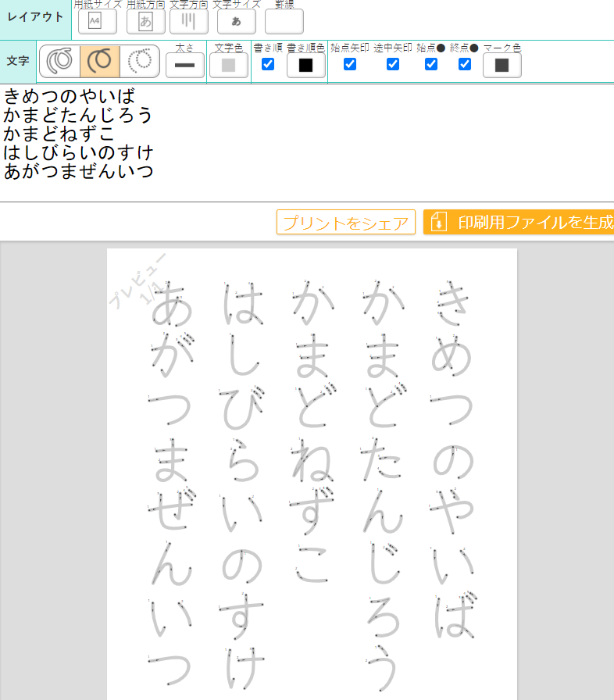
Task: Toggle the start point (始点●) checkbox
Action: 431,64
